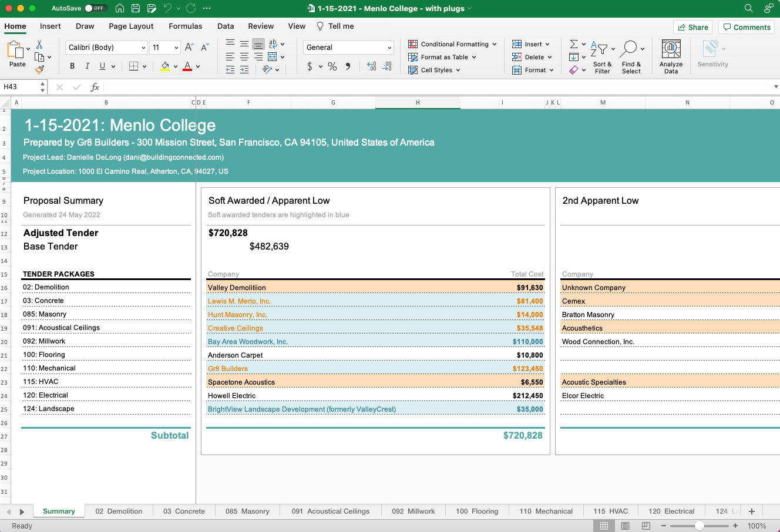Add a new sheet with plus button

(752, 511)
